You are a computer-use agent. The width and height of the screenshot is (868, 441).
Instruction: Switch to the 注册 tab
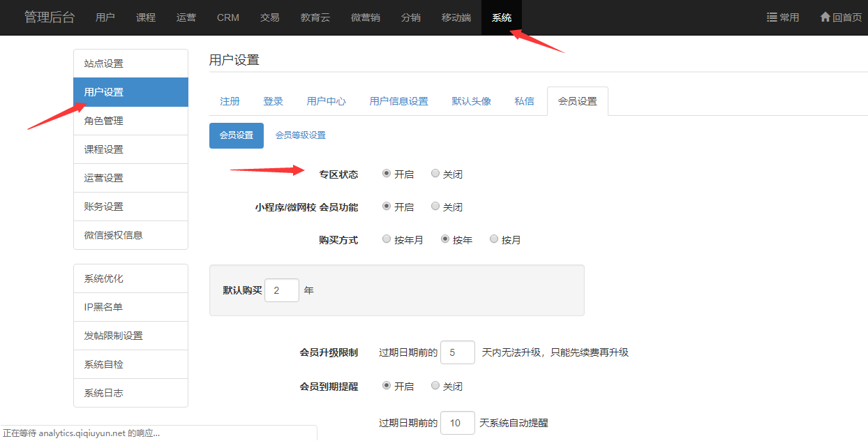[230, 101]
